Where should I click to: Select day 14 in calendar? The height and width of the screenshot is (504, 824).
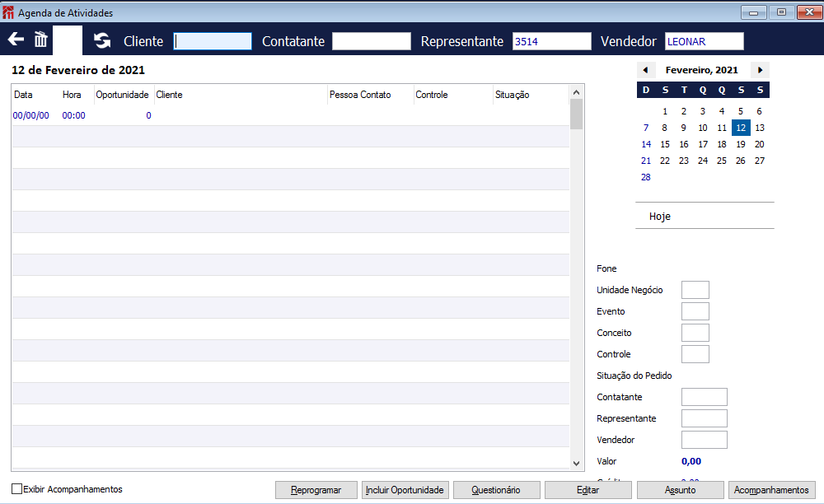[x=646, y=144]
